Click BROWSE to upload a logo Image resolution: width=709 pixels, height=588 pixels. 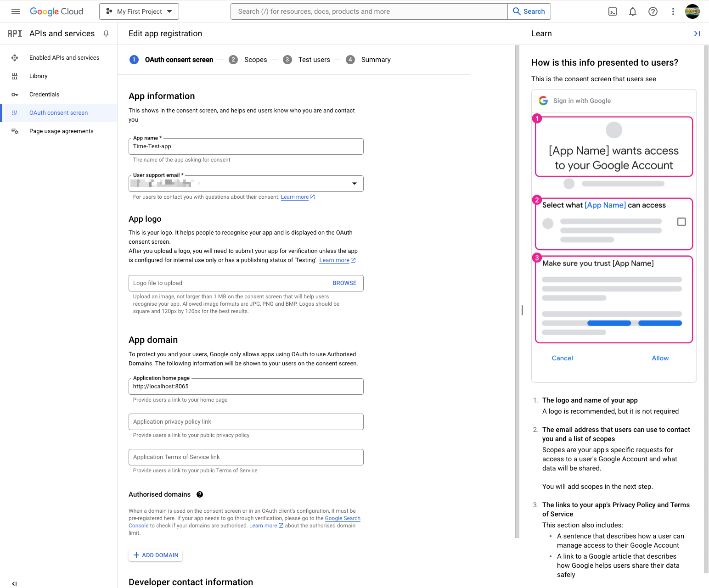click(344, 283)
